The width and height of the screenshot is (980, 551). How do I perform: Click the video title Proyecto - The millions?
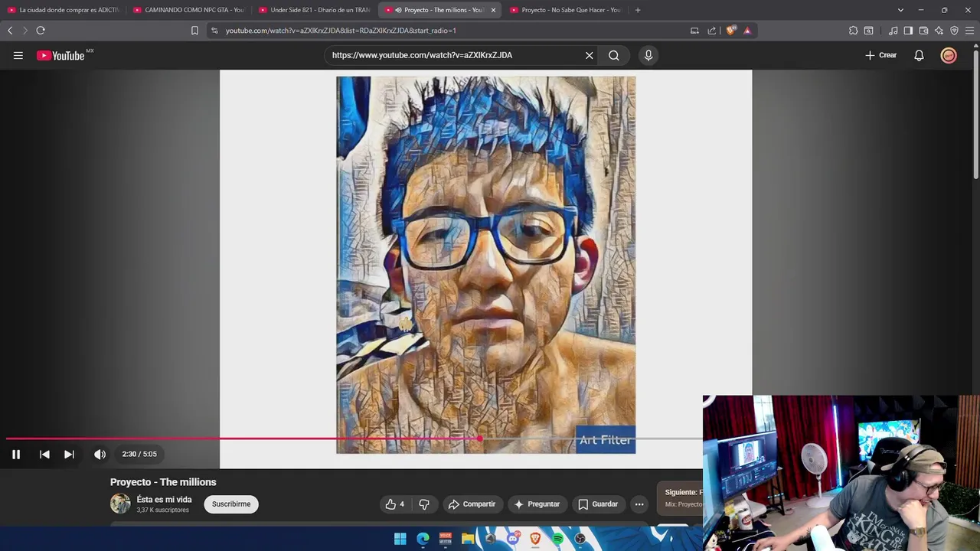(163, 482)
